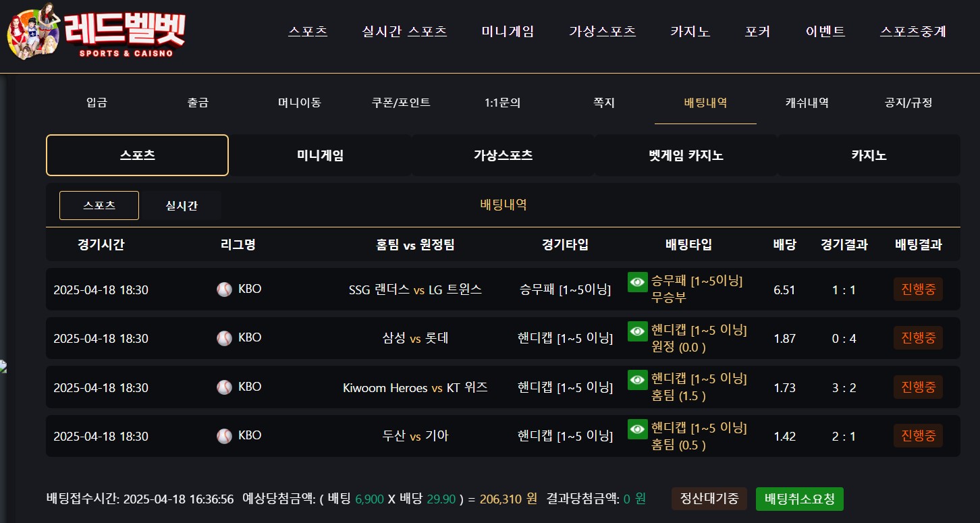Viewport: 980px width, 523px height.
Task: Open 실시간 스포츠 in top navigation
Action: click(x=404, y=31)
